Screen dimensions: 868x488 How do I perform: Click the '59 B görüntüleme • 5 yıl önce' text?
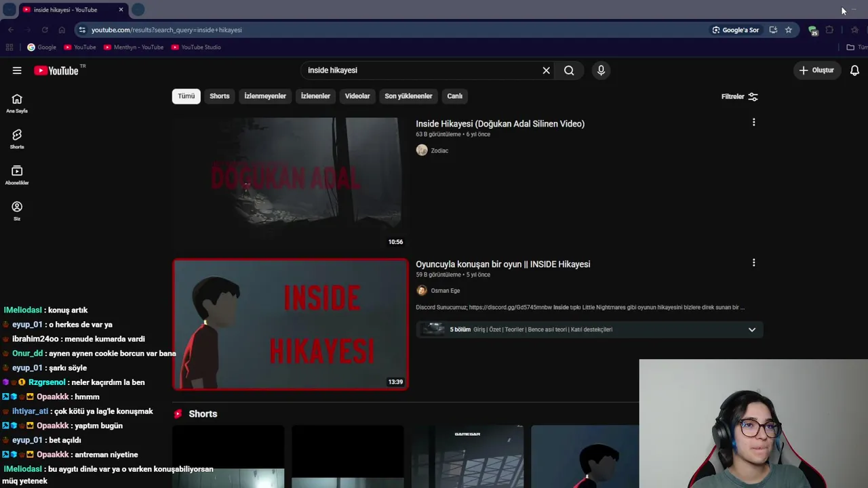tap(453, 275)
